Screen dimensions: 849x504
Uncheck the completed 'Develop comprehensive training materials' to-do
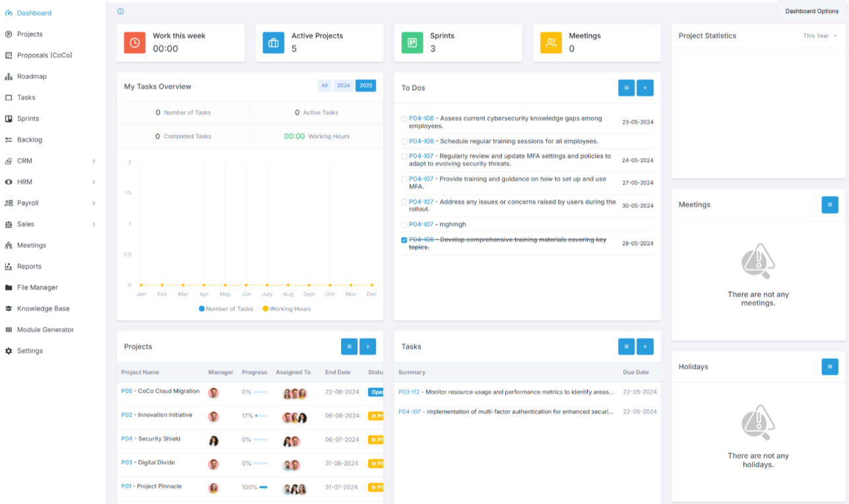click(x=404, y=240)
